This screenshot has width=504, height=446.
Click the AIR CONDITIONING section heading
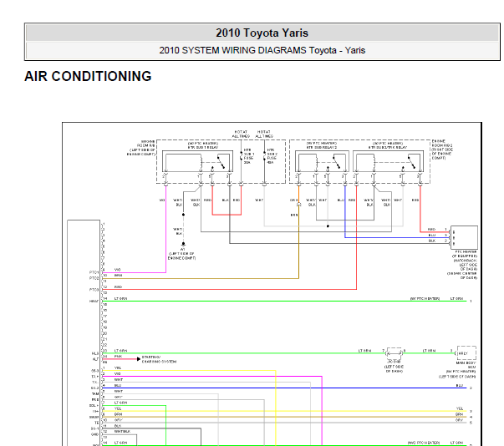[x=88, y=76]
